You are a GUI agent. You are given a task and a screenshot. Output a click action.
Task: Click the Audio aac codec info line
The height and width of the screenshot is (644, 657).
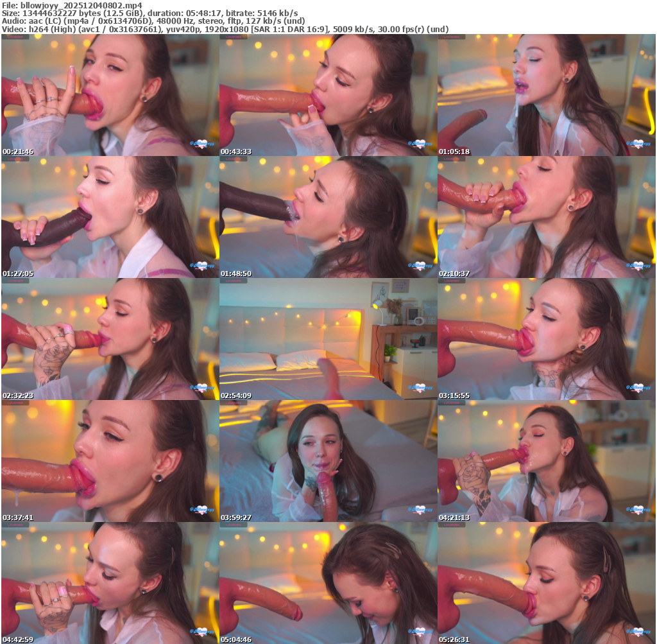click(x=153, y=21)
